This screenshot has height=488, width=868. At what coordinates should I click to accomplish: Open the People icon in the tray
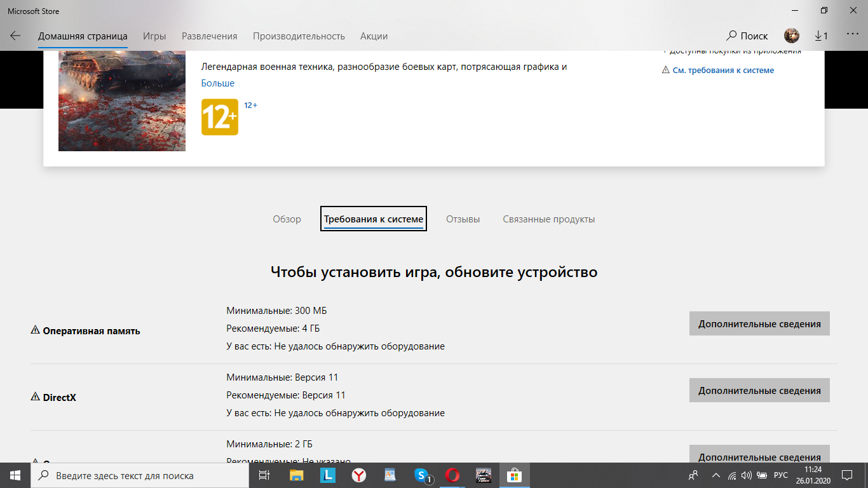click(694, 475)
